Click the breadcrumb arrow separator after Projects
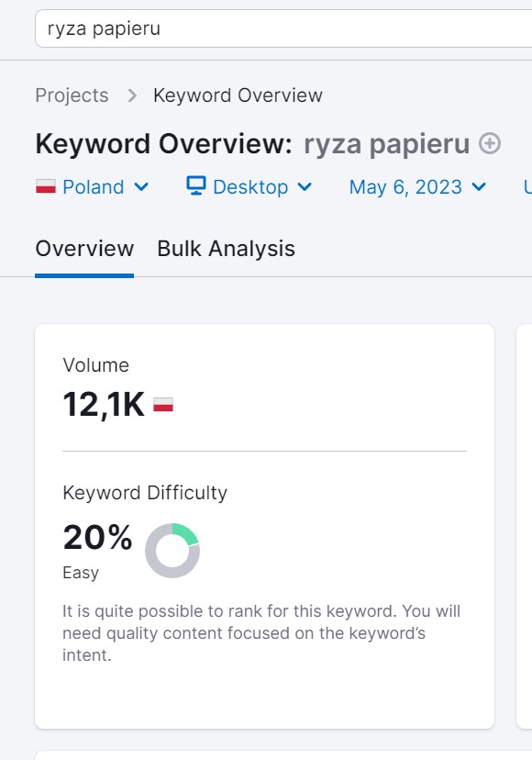Image resolution: width=532 pixels, height=760 pixels. click(x=132, y=95)
